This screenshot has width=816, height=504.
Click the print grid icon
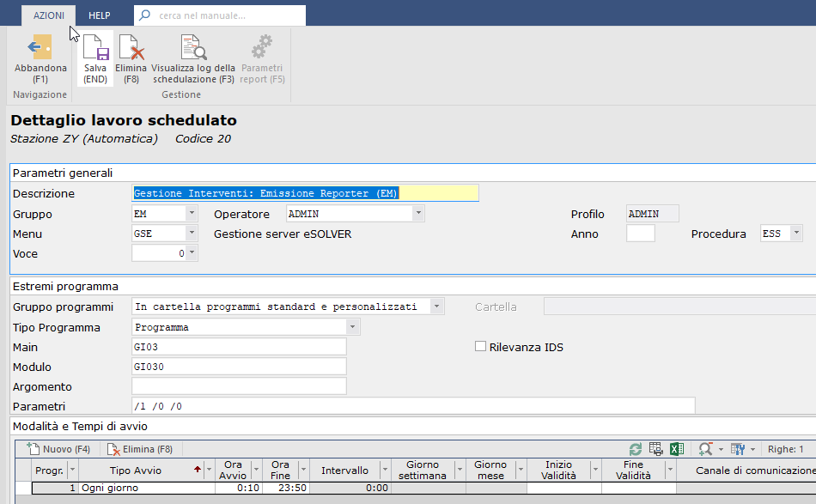[x=655, y=449]
